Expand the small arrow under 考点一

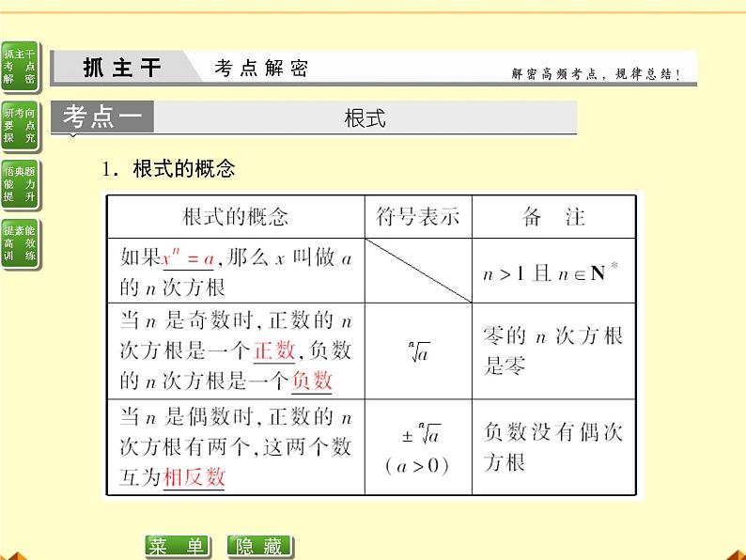coord(71,137)
